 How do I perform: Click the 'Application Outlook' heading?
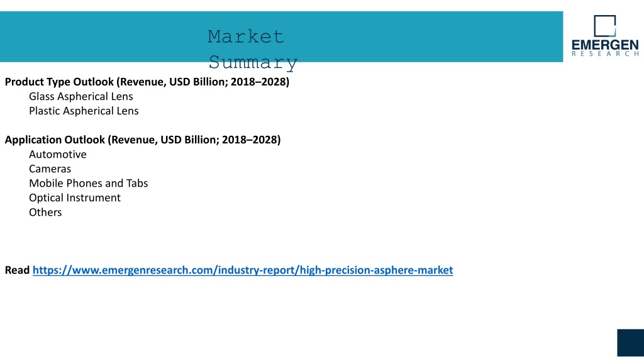[x=143, y=140]
